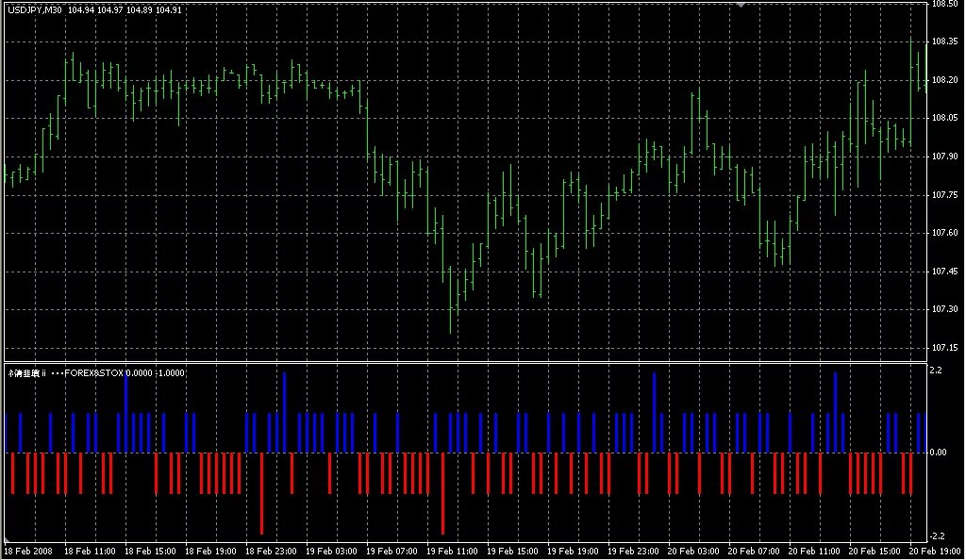Click the indicator scale value 2.2
Screen dimensions: 966x560
[x=936, y=371]
